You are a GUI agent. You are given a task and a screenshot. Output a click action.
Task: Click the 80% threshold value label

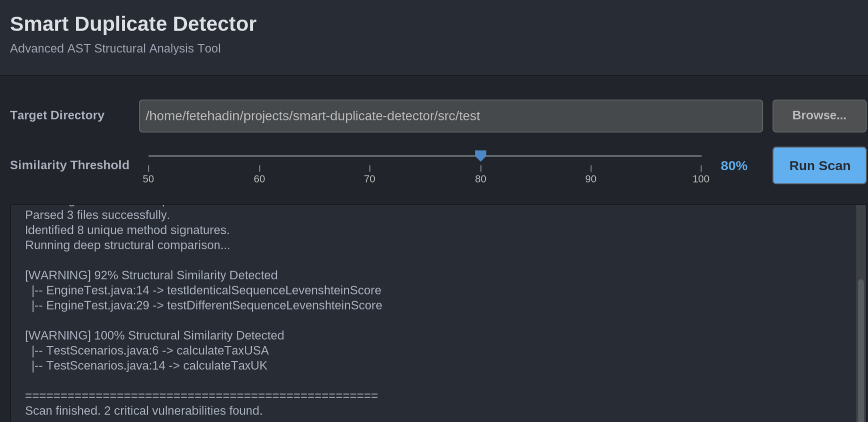pyautogui.click(x=734, y=166)
